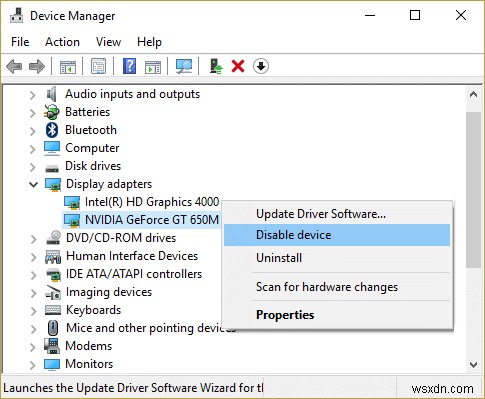485x399 pixels.
Task: Toggle the action pane toolbar icon
Action: point(153,67)
